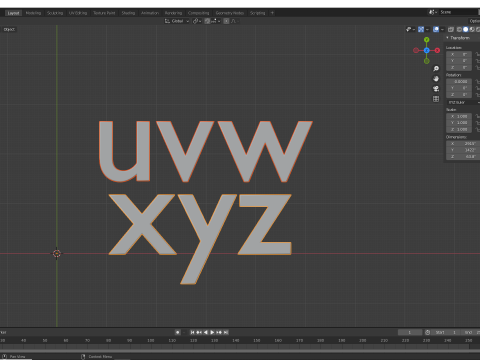Click the End frame field
480x360 pixels.
point(472,332)
